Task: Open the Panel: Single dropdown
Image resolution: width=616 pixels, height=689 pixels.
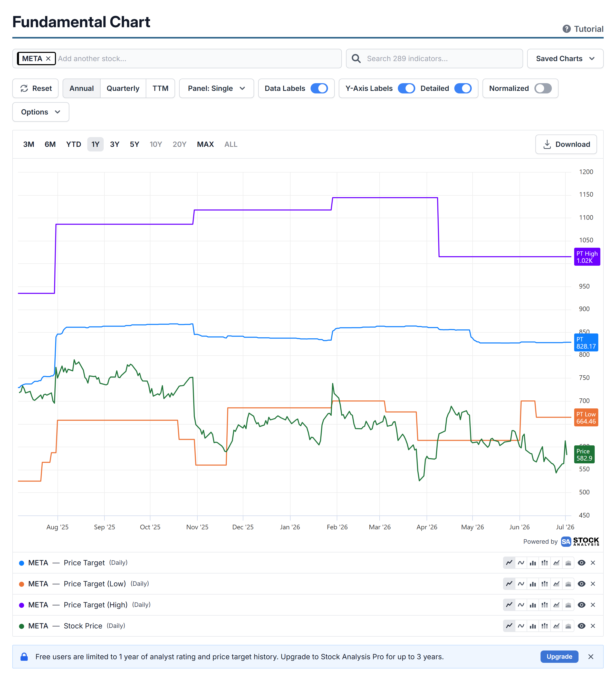Action: (x=216, y=88)
